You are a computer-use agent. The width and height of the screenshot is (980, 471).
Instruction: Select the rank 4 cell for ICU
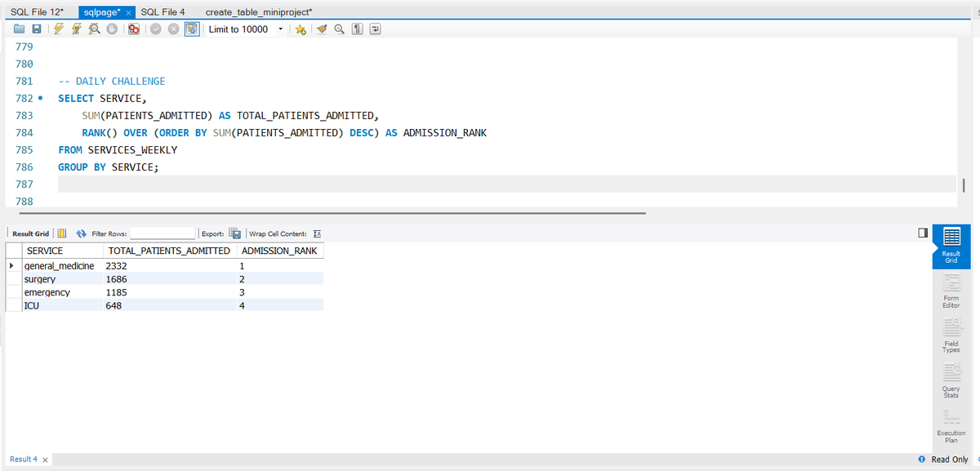click(280, 305)
